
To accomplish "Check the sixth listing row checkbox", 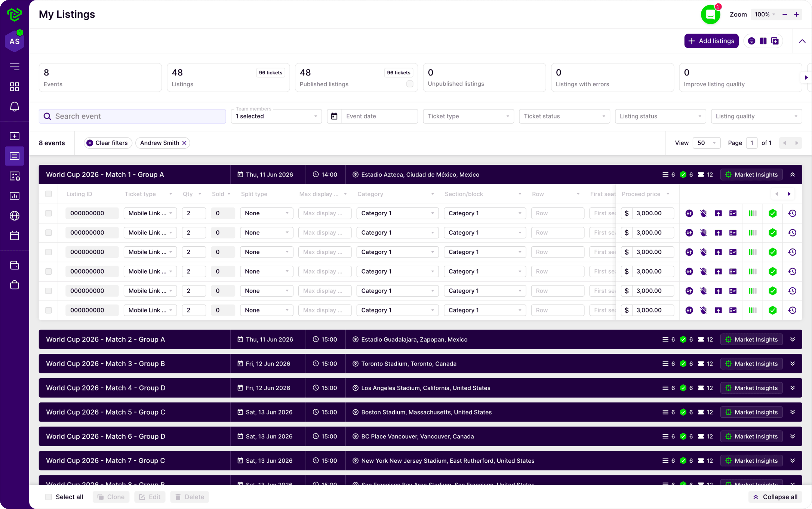I will (x=49, y=311).
